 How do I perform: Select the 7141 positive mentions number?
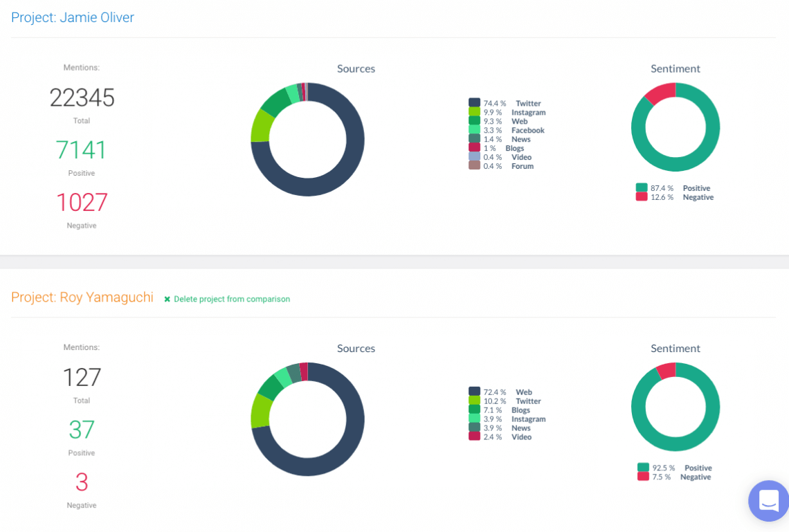click(81, 150)
